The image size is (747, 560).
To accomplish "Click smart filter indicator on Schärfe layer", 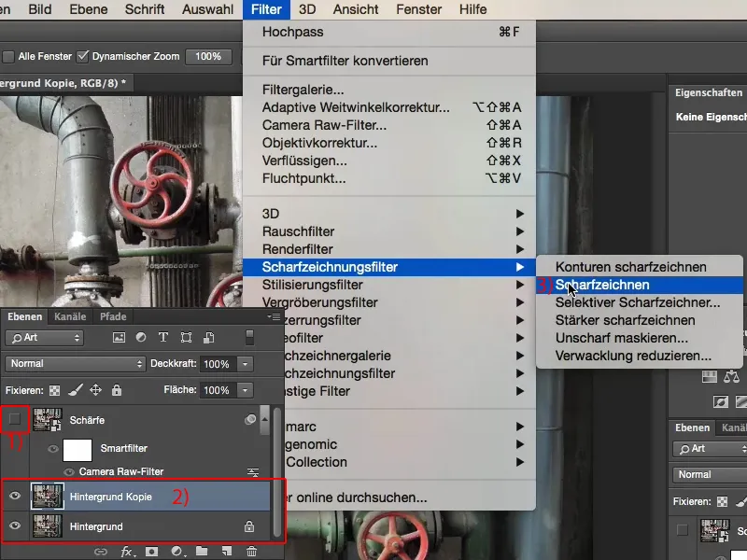I will (x=250, y=419).
